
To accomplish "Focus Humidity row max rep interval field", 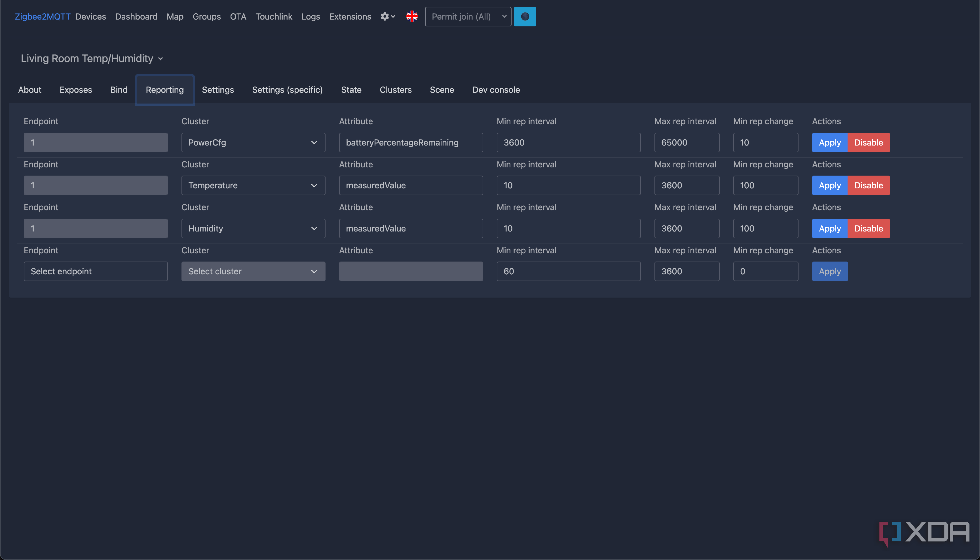I will pos(687,228).
